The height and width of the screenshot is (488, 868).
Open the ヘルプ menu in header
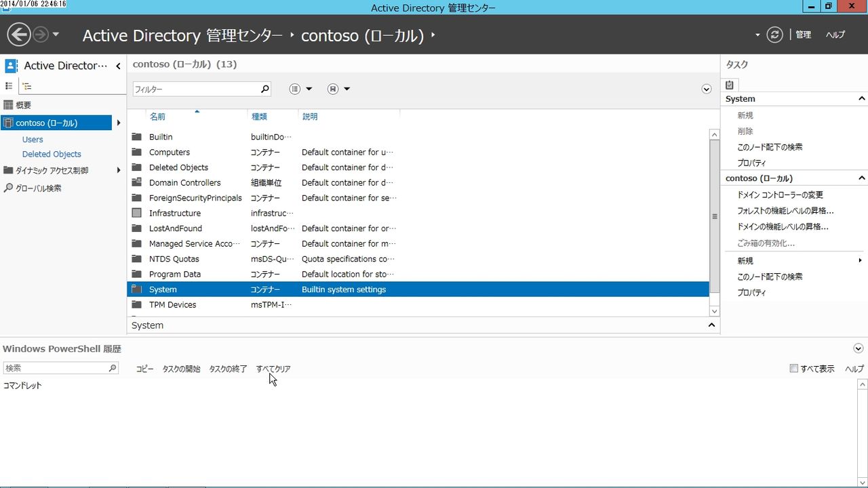[x=835, y=35]
